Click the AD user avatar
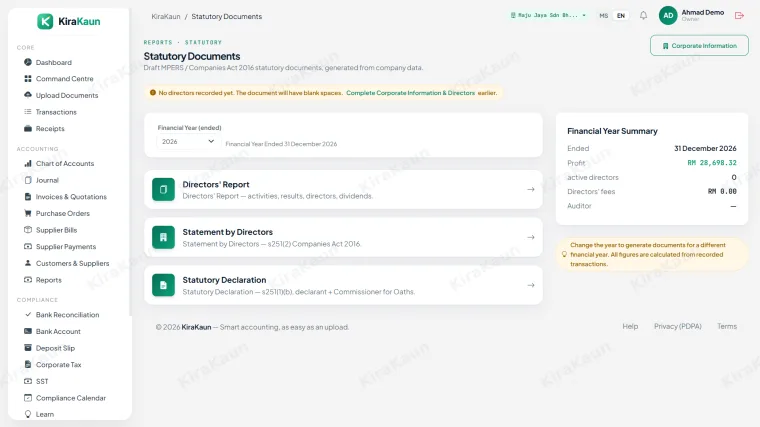 click(x=668, y=16)
